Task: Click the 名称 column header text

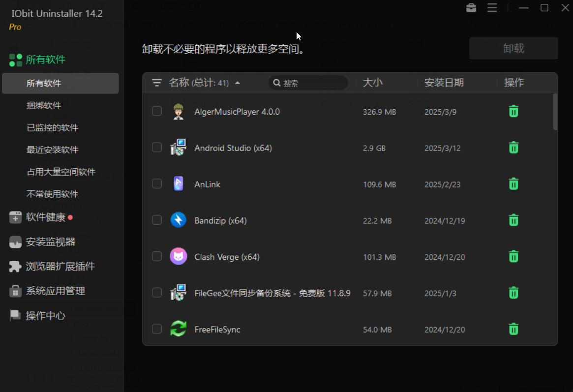Action: [179, 83]
